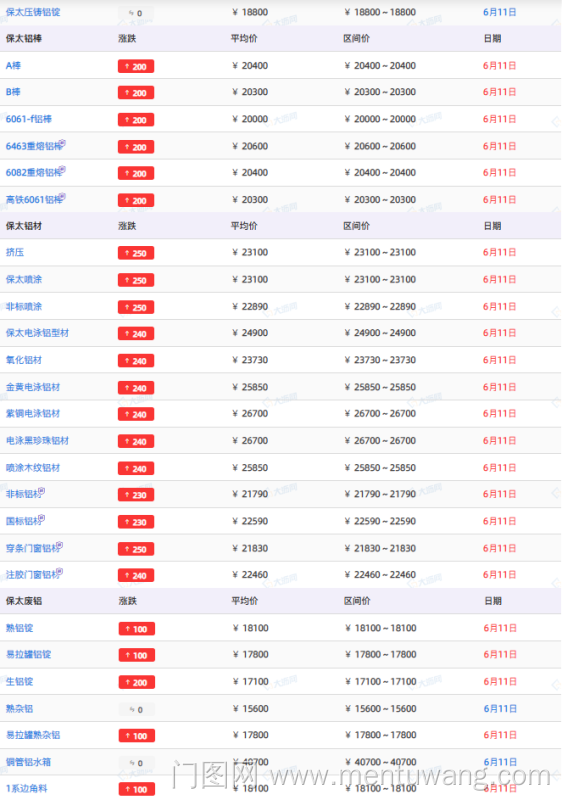Open the 金黄电泳铝材 link
The height and width of the screenshot is (800, 562).
coord(33,387)
